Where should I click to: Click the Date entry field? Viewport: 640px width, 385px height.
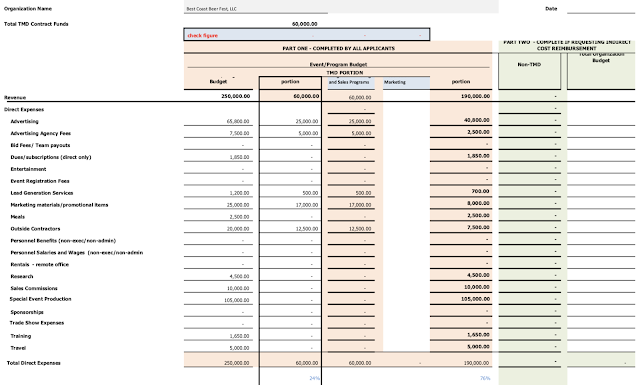click(601, 8)
